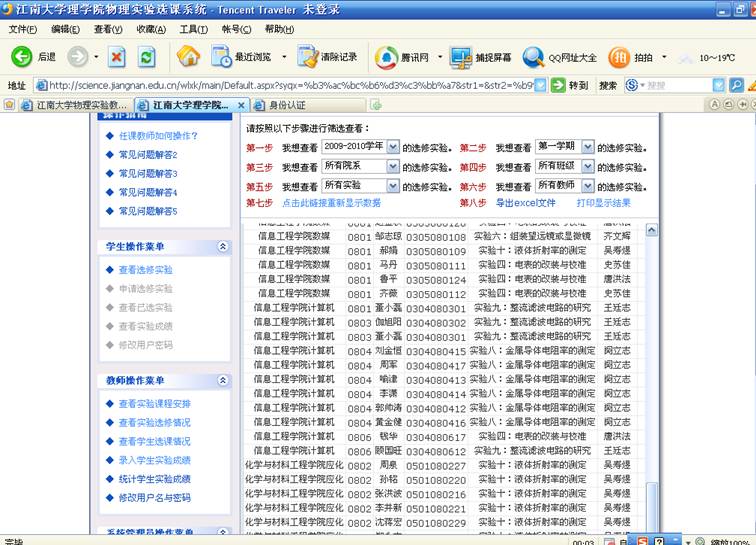The image size is (756, 545).
Task: Open the 2009-2010学年 year dropdown
Action: point(393,146)
